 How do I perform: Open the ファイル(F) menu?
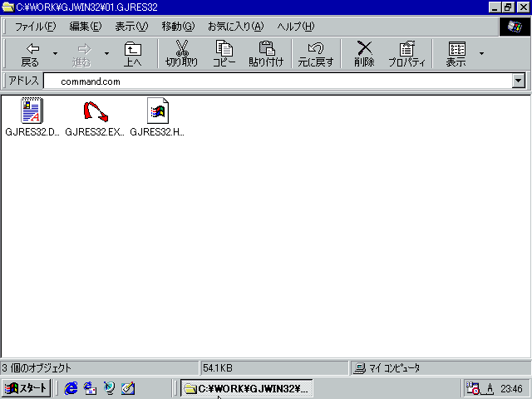coord(35,27)
